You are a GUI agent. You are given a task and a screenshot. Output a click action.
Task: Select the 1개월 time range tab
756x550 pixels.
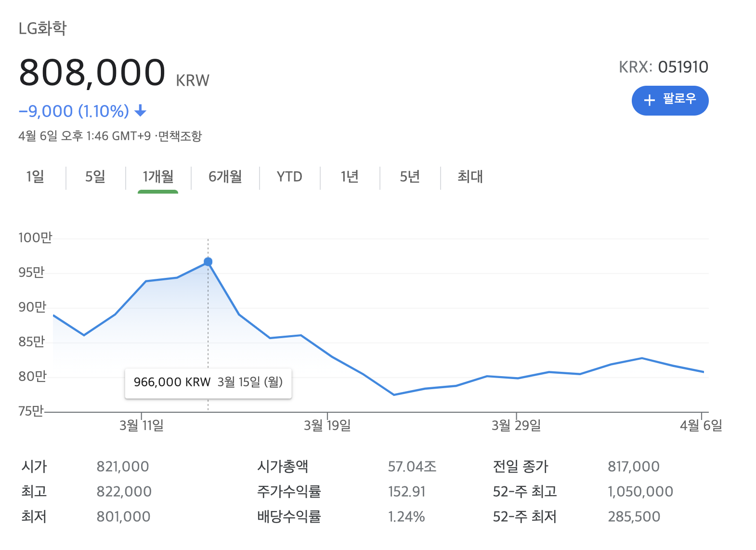click(x=158, y=177)
